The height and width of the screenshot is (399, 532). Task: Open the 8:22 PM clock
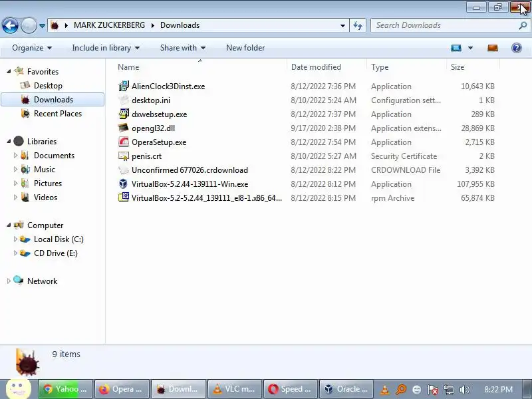[498, 390]
